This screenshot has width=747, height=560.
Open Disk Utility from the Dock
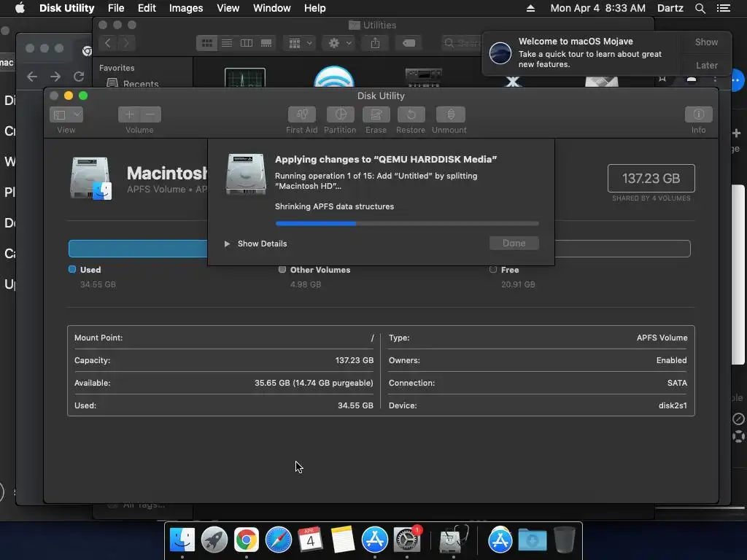click(453, 540)
